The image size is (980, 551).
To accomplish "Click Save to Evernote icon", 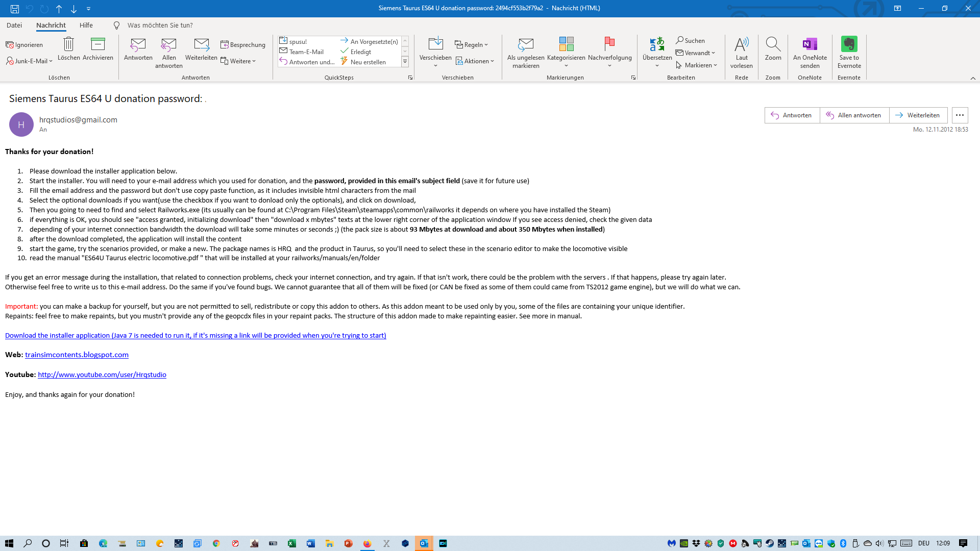I will [849, 44].
